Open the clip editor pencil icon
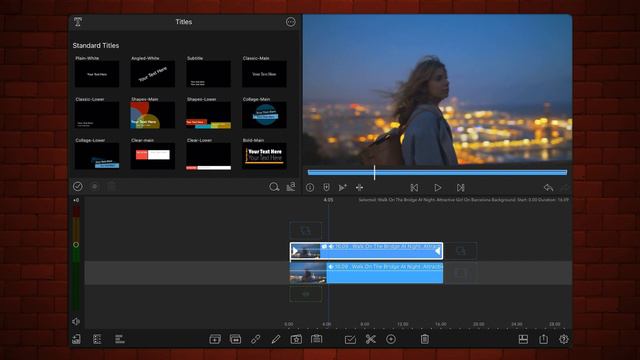 [x=276, y=339]
